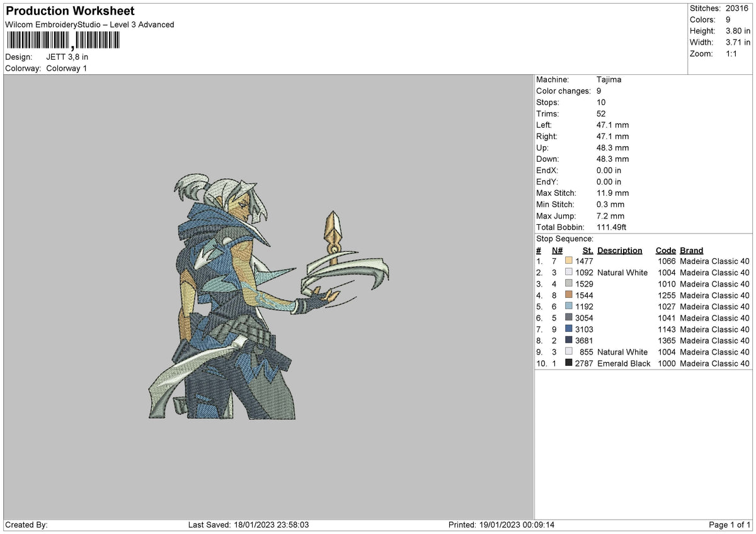Click the St. column header
The height and width of the screenshot is (534, 756).
pyautogui.click(x=588, y=251)
